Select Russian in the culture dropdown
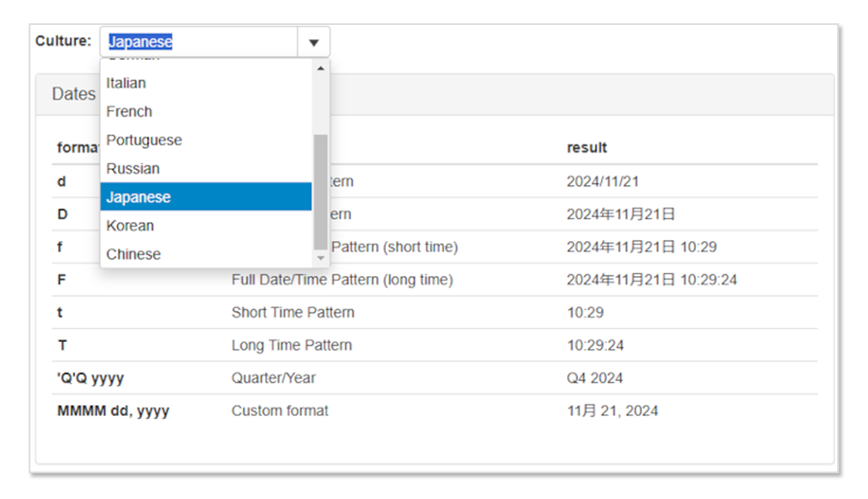The width and height of the screenshot is (868, 499). 133,168
